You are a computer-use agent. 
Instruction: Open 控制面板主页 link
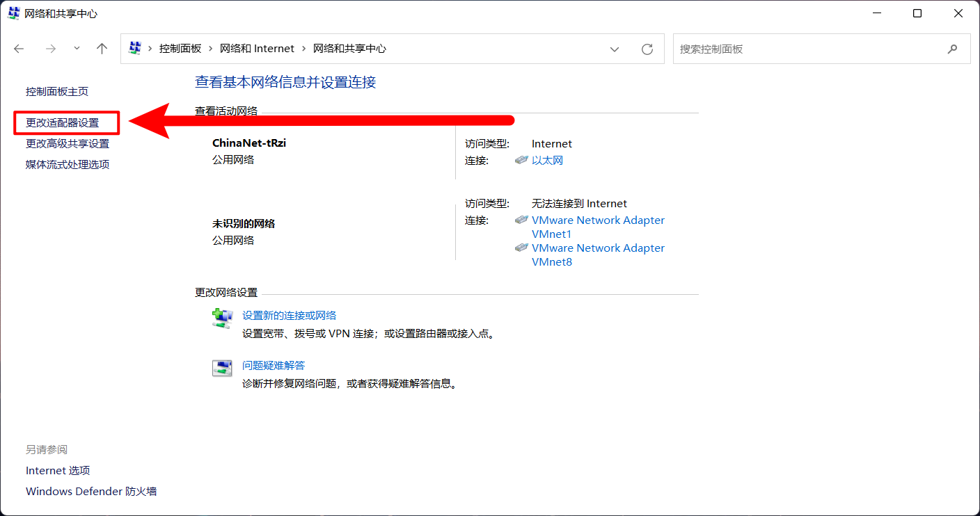[57, 91]
